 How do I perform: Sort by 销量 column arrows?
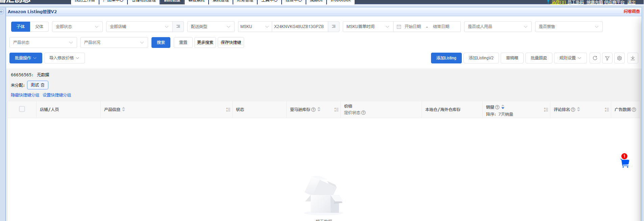coord(503,107)
